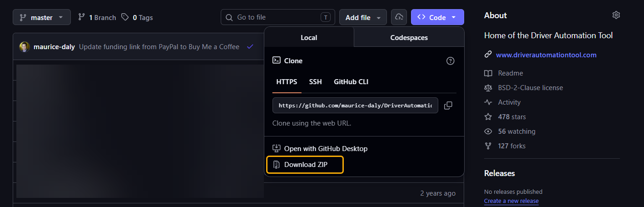Image resolution: width=644 pixels, height=207 pixels.
Task: Click Create a new release link
Action: coord(511,201)
